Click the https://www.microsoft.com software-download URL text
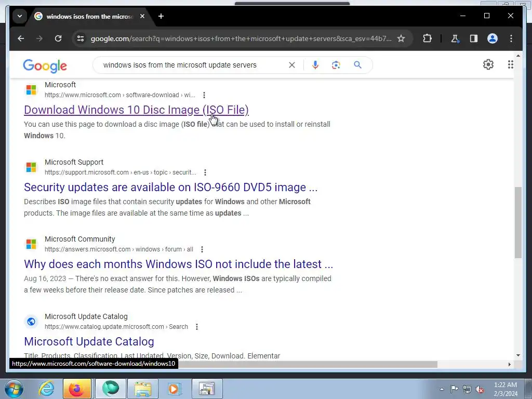The height and width of the screenshot is (399, 532). tap(120, 95)
